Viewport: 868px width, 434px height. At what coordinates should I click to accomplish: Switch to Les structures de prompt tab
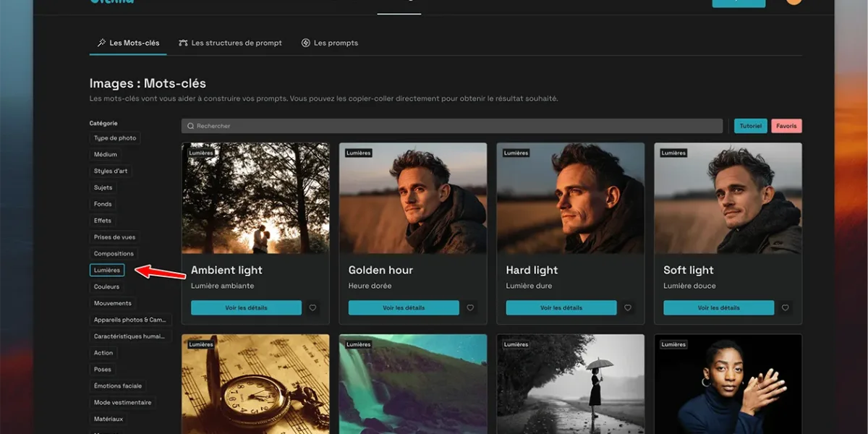click(230, 43)
